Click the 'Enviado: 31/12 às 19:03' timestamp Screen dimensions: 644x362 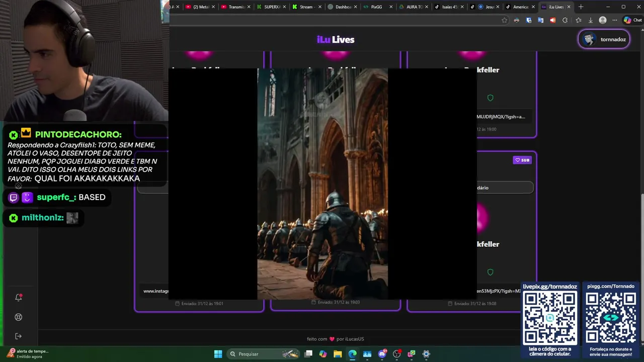[336, 302]
